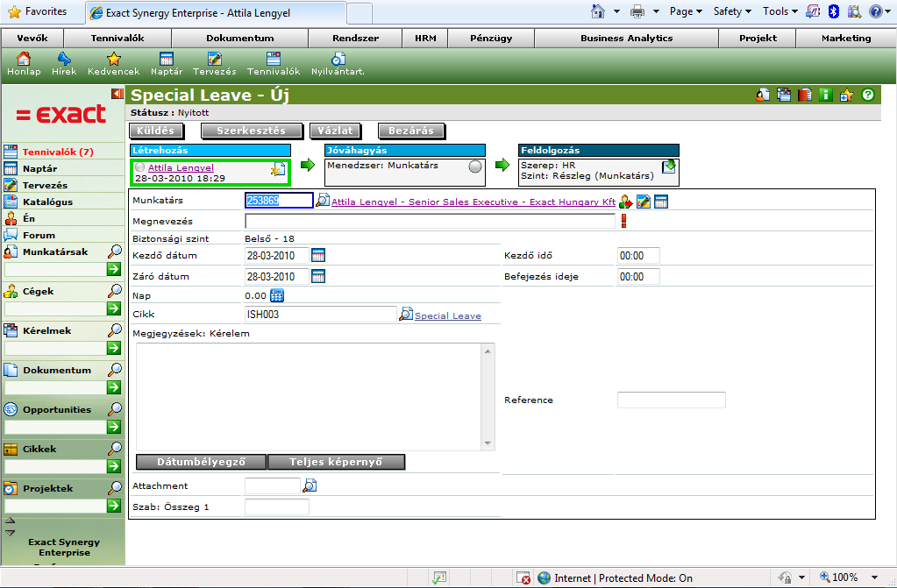Open calendar picker for Záró dátum
Viewport: 897px width, 588px height.
tap(318, 276)
